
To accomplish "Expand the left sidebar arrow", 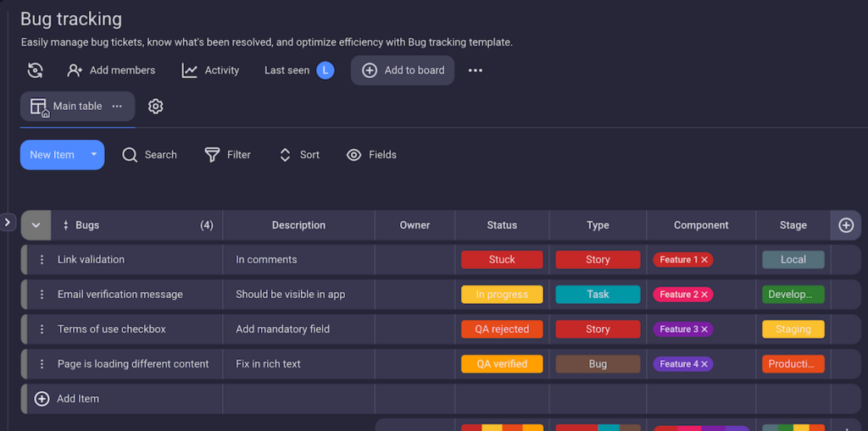I will [8, 222].
